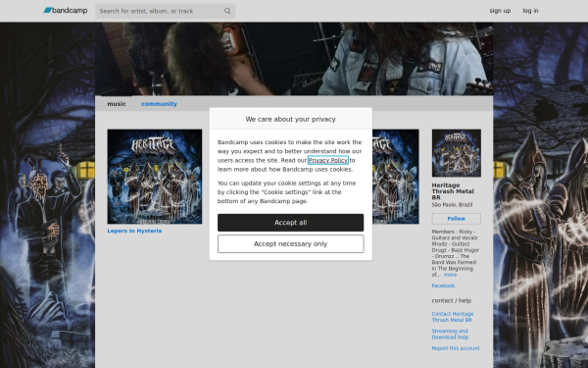Click the band header banner image
Viewport: 588px width, 368px height.
point(294,59)
